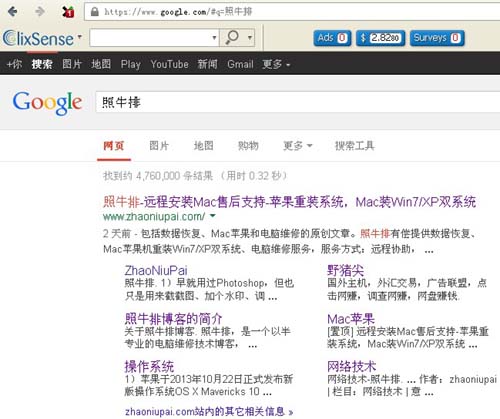500x419 pixels.
Task: Click the result count text 找到约 4,760,000 条结果
Action: click(158, 176)
